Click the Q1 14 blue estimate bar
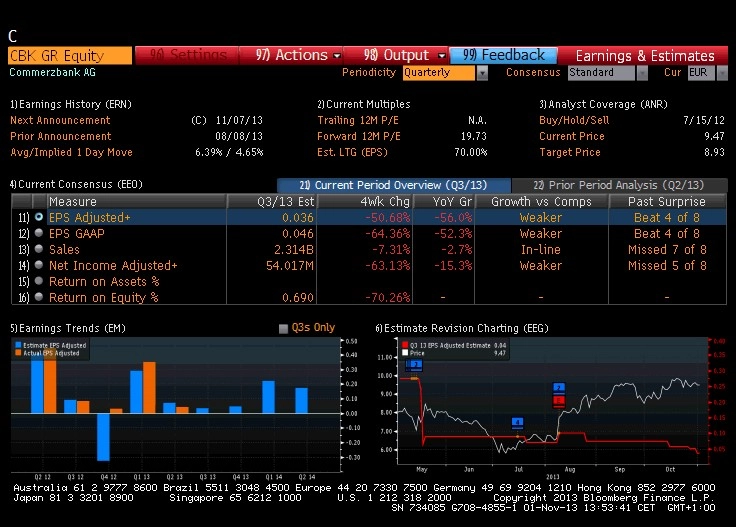This screenshot has width=736, height=527. (268, 397)
